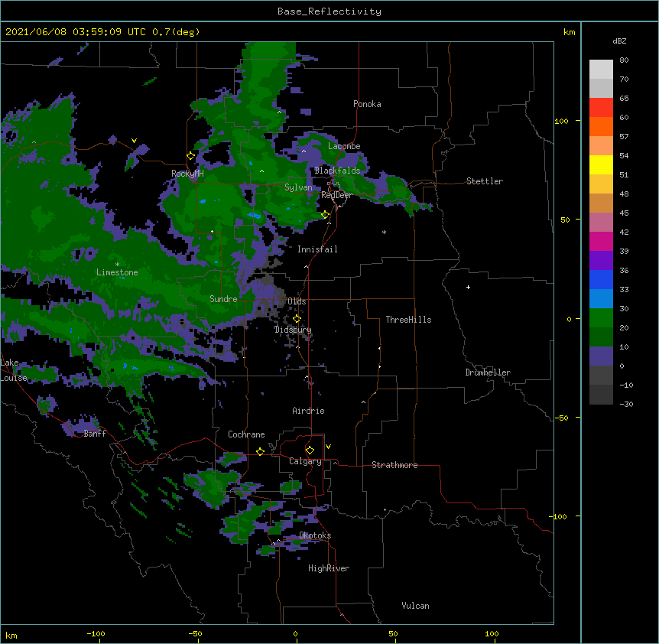Click the Sylvan town label
Viewport: 659px width, 644px height.
tap(298, 187)
